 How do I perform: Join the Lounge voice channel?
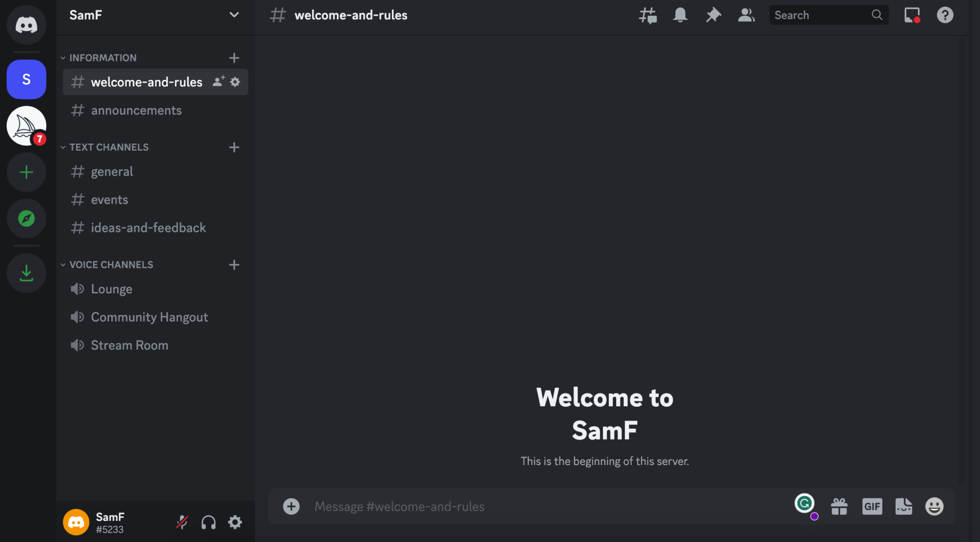111,289
